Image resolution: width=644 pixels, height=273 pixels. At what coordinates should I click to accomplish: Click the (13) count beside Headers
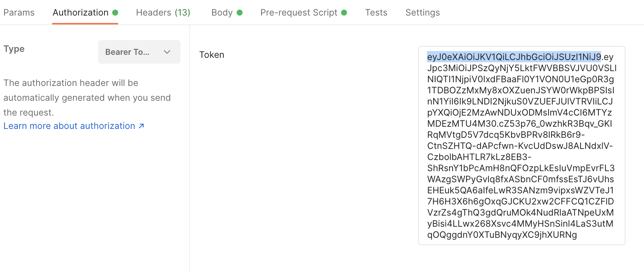coord(182,13)
